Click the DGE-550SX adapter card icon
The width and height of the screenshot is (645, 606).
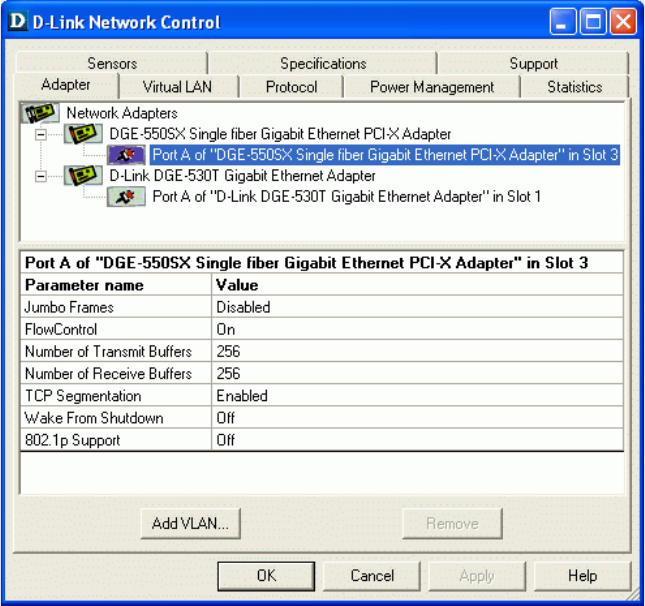point(83,134)
